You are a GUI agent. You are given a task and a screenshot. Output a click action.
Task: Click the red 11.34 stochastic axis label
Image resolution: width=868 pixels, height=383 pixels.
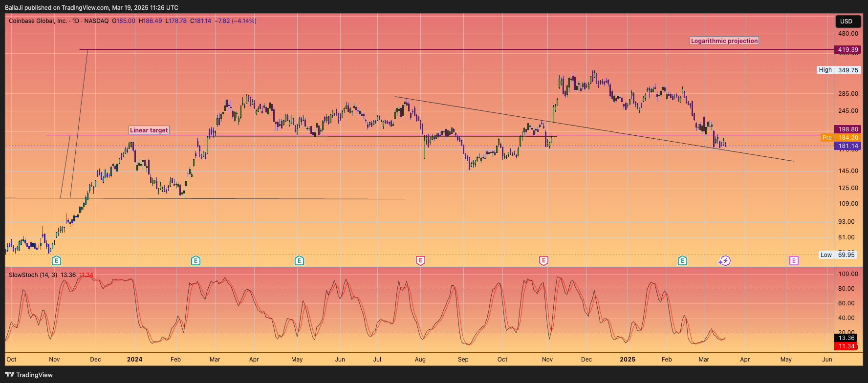pos(846,346)
